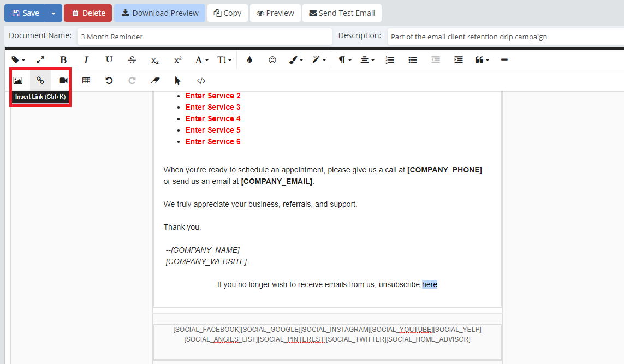
Task: Open code view with </> icon
Action: 201,81
